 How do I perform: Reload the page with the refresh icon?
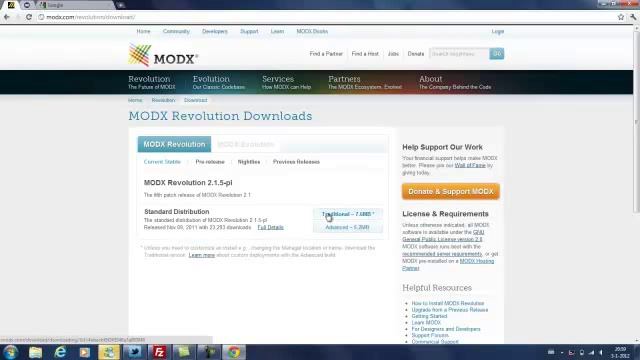[29, 17]
